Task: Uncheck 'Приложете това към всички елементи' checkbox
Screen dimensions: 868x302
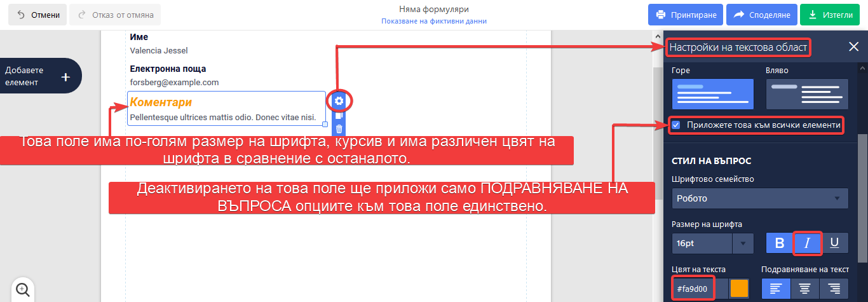Action: tap(676, 125)
